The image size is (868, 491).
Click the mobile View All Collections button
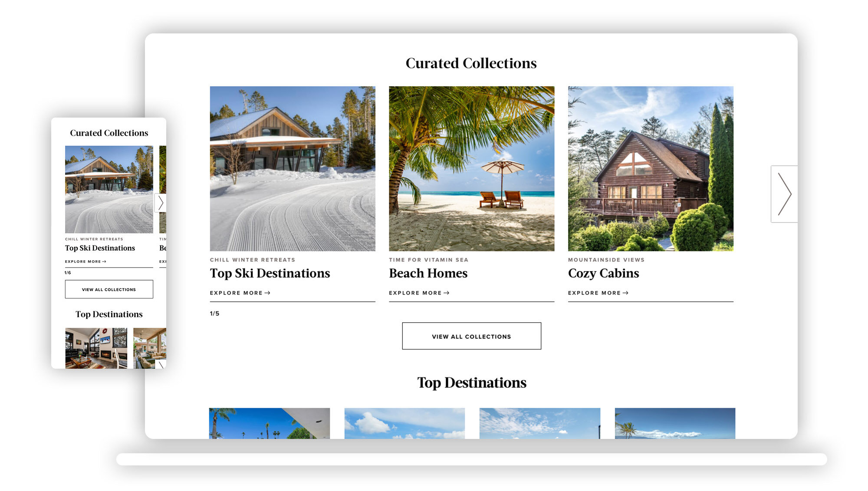pos(109,289)
